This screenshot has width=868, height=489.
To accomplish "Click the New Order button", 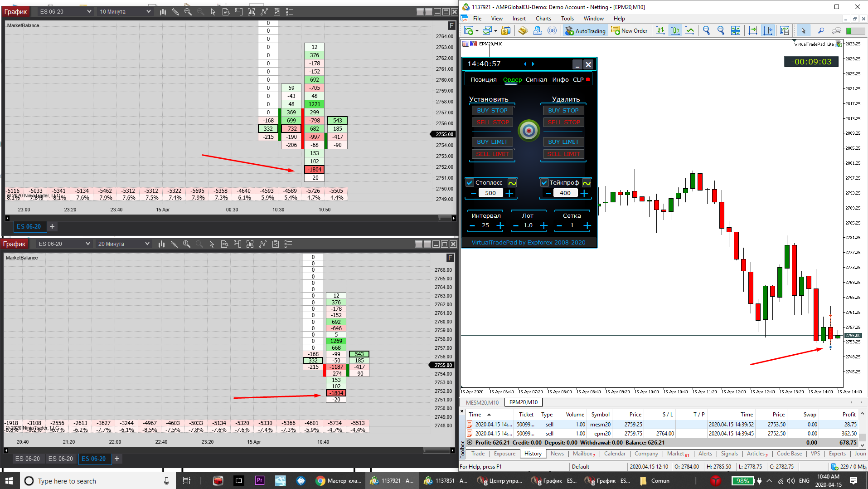I will pos(630,31).
